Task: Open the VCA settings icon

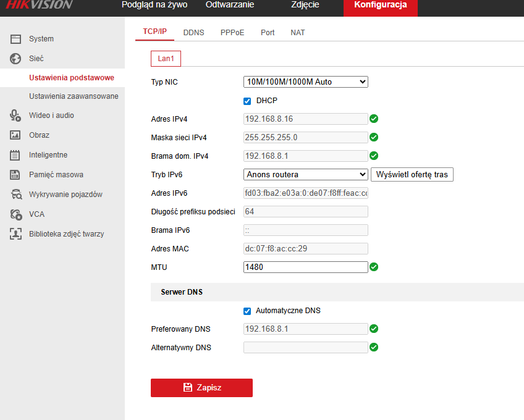Action: [x=16, y=214]
